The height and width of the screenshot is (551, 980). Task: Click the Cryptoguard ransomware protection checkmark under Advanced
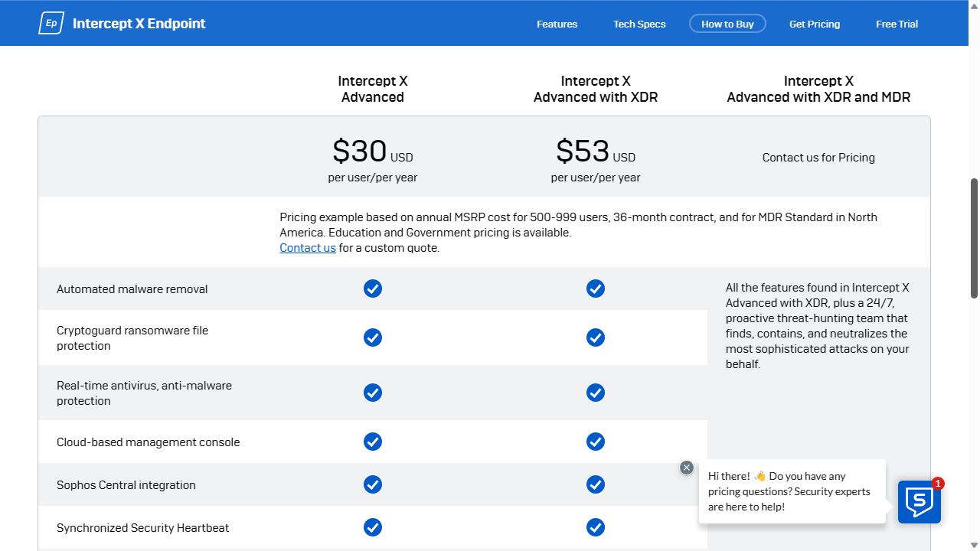(x=373, y=337)
